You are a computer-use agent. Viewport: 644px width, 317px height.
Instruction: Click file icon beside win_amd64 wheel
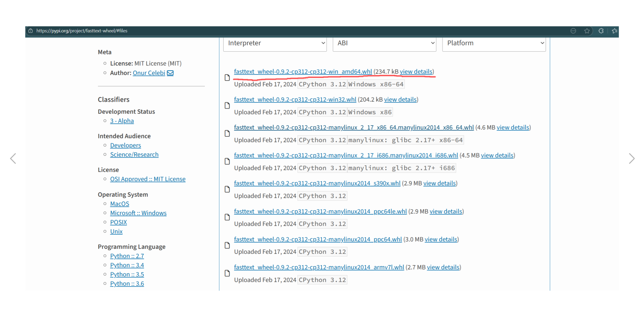coord(227,78)
